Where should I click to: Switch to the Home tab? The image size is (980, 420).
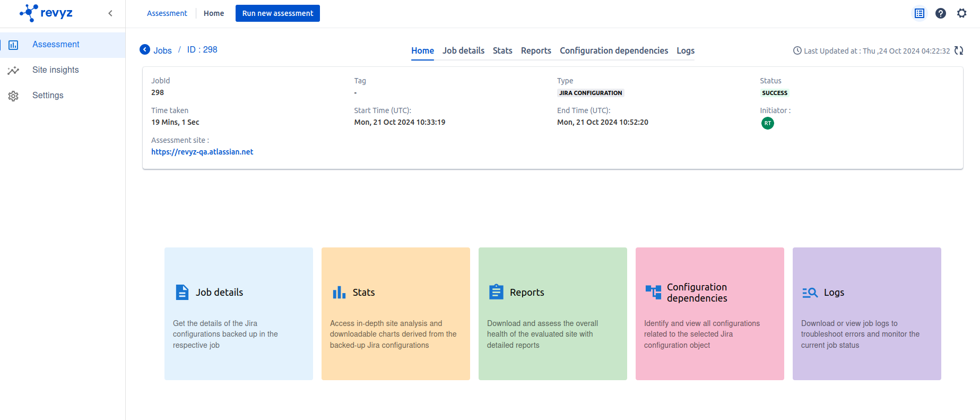pos(422,51)
